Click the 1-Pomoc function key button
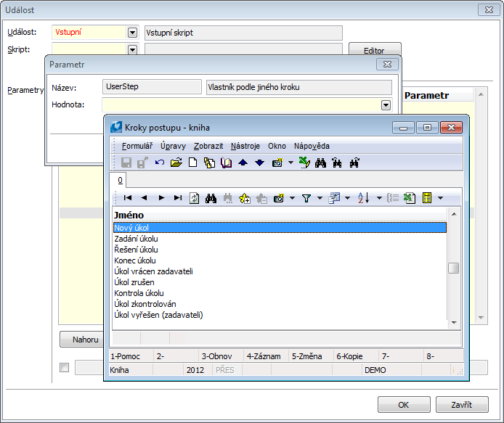Screen dimensions: 504x423 [131, 356]
